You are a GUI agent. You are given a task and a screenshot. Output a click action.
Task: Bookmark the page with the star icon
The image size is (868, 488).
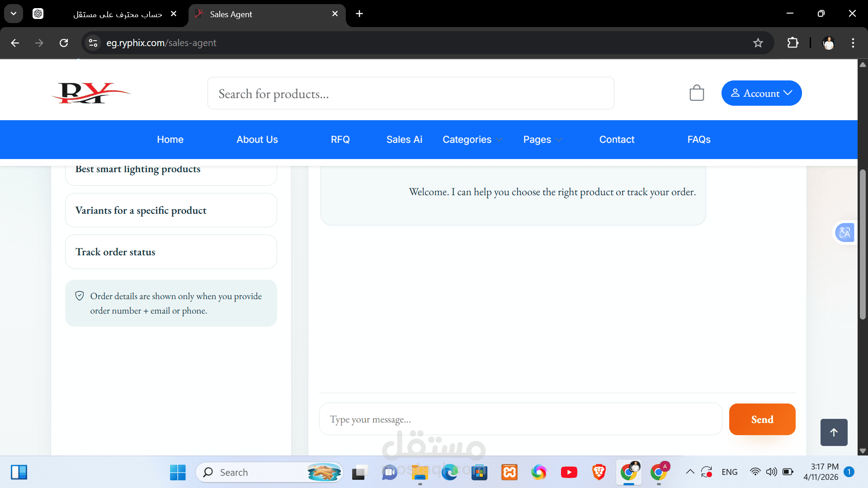click(x=758, y=43)
